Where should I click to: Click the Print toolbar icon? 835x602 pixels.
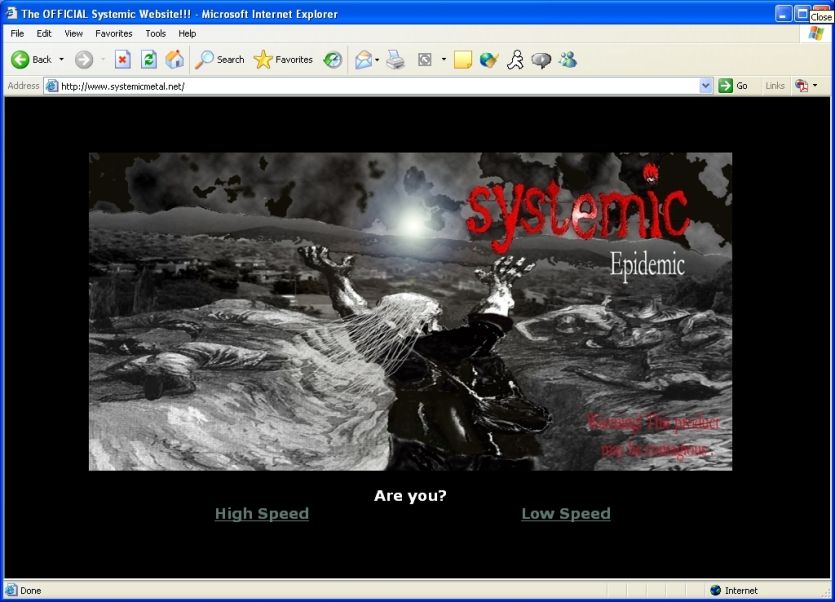tap(396, 60)
